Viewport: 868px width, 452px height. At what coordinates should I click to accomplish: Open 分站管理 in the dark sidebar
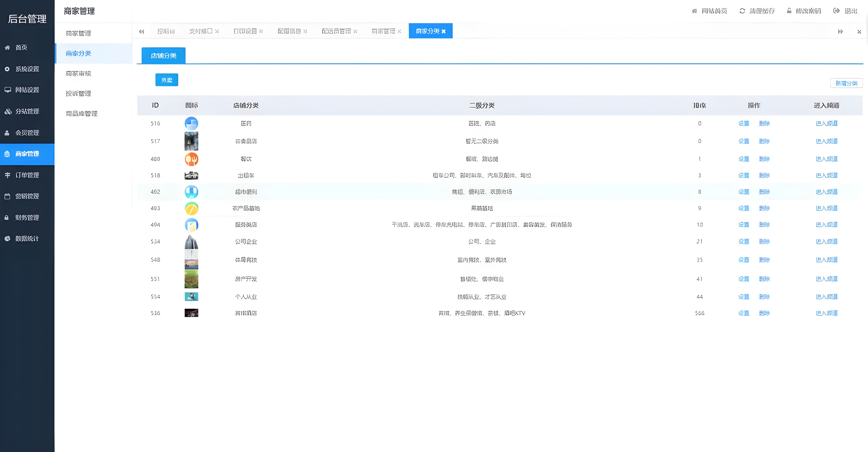pyautogui.click(x=27, y=111)
